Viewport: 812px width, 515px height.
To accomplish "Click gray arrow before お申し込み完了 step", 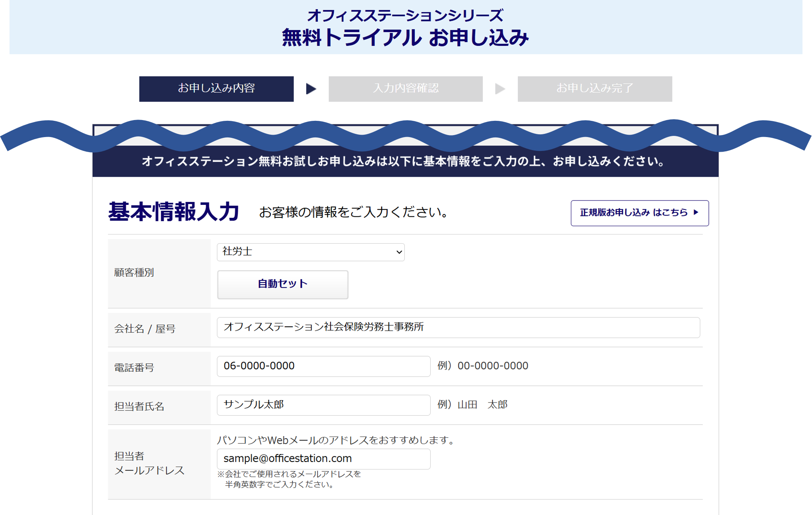I will pos(500,89).
